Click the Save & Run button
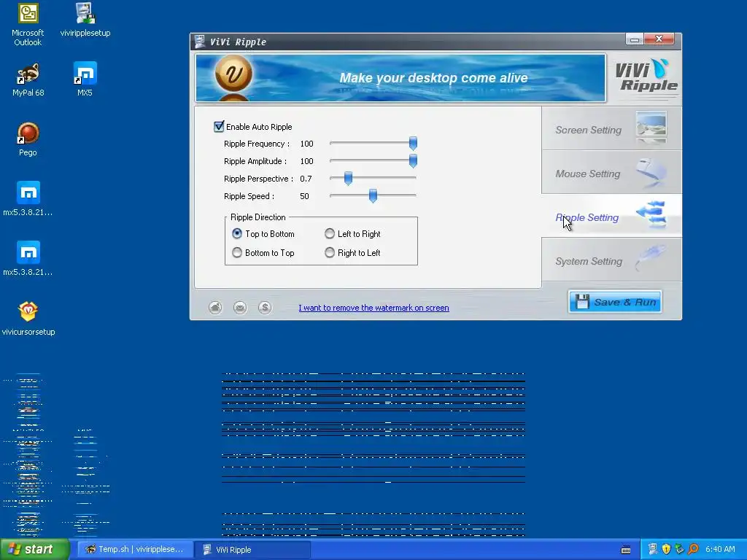 (x=615, y=302)
